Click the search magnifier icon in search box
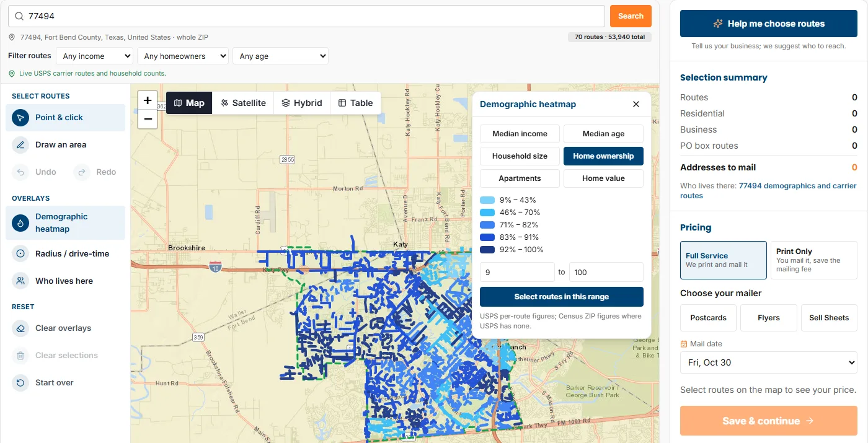This screenshot has width=868, height=443. tap(19, 16)
